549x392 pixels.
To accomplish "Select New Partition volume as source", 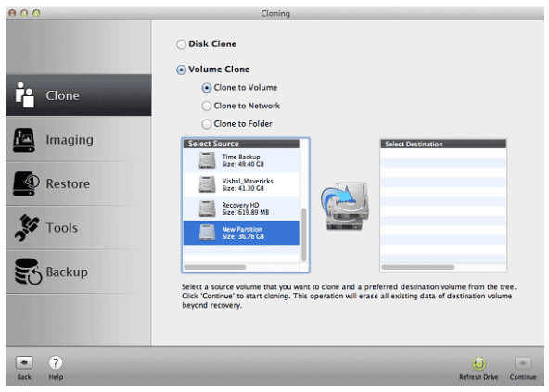I will tap(241, 233).
